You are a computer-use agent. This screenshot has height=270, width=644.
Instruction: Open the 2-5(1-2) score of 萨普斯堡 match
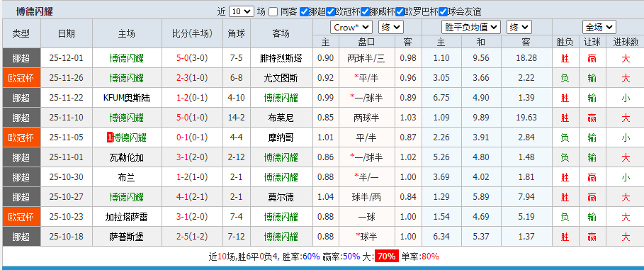[192, 236]
